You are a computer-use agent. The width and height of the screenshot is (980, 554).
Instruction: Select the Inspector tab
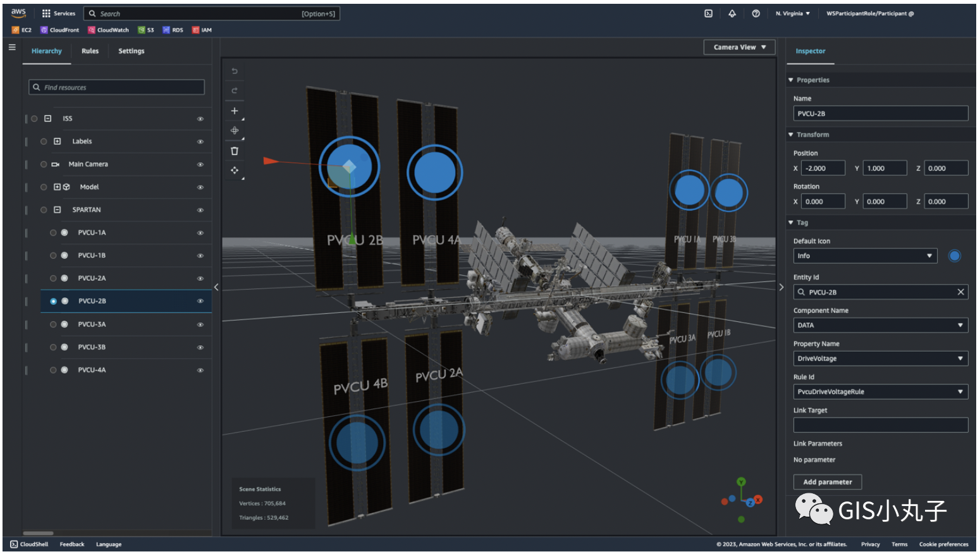pyautogui.click(x=811, y=51)
